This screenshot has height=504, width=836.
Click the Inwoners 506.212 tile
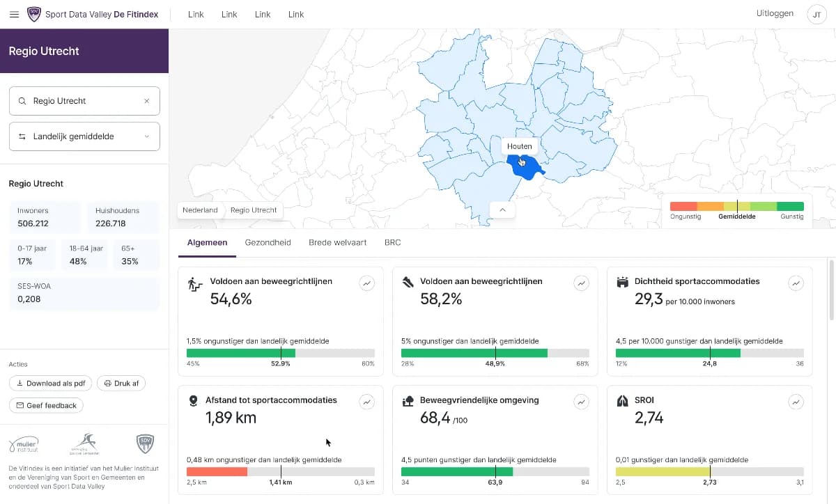pos(45,218)
